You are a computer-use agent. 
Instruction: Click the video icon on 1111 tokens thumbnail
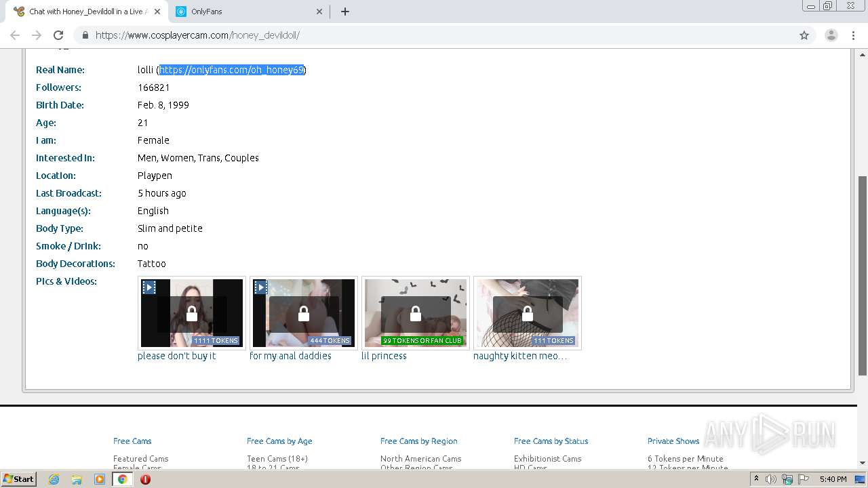point(149,287)
